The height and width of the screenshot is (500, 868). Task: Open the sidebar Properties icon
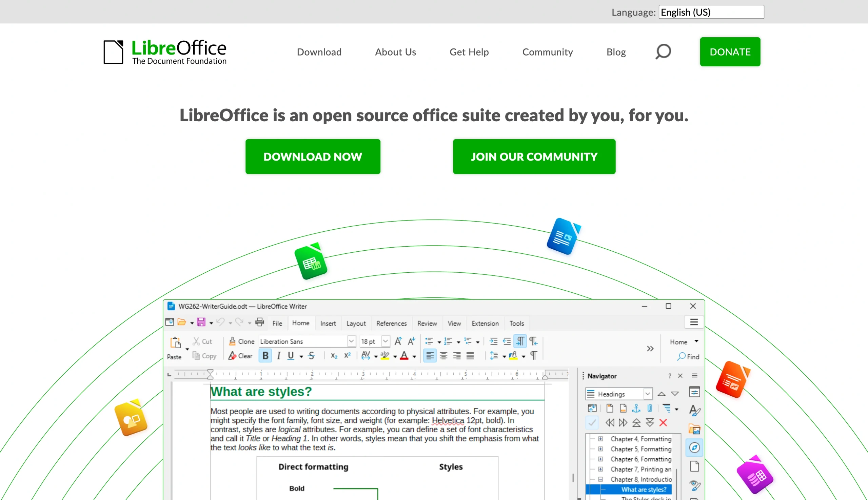click(694, 392)
